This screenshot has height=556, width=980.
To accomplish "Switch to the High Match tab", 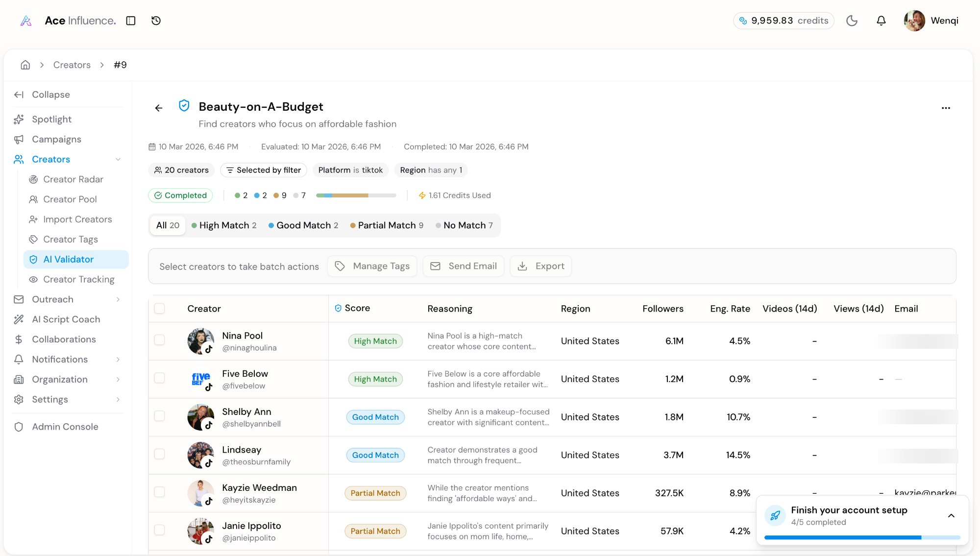I will click(224, 225).
